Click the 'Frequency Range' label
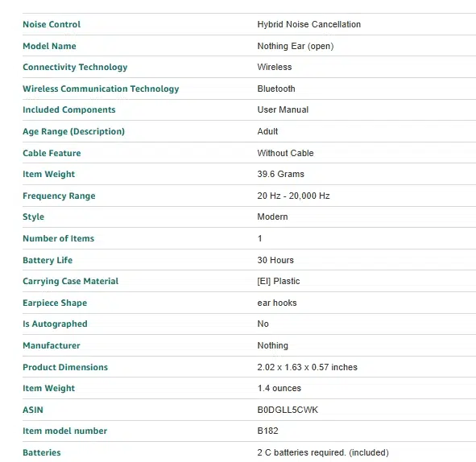The width and height of the screenshot is (476, 462). (x=59, y=196)
